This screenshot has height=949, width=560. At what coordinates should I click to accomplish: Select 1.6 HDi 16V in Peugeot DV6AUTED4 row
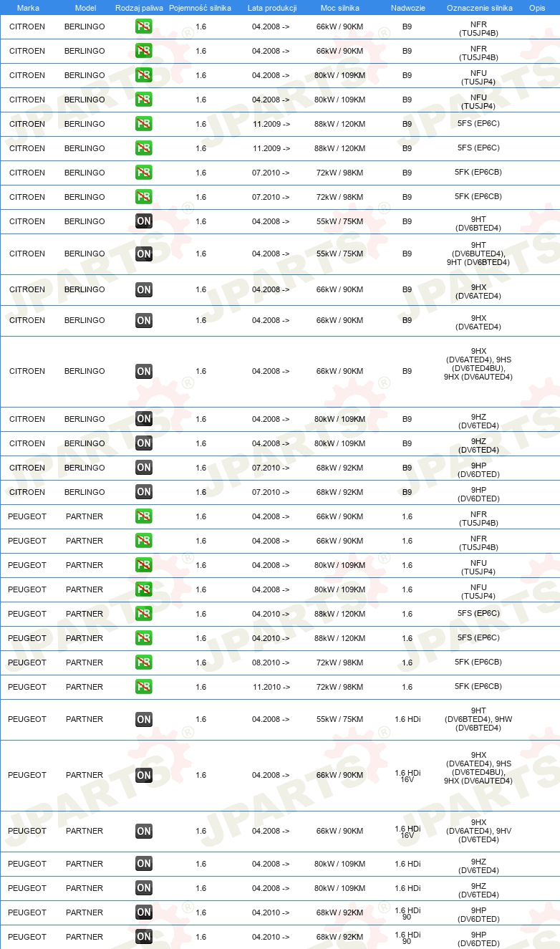[x=407, y=775]
